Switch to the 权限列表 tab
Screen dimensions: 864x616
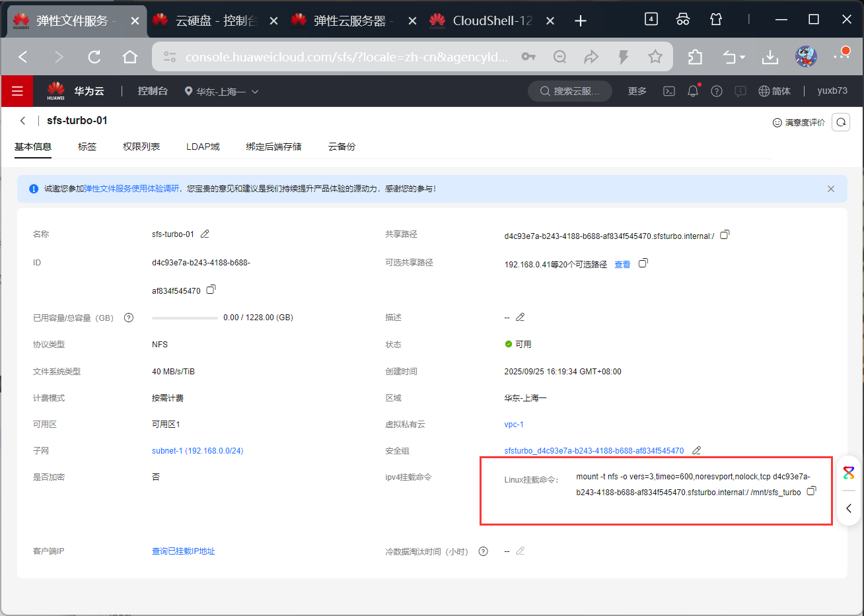(141, 147)
